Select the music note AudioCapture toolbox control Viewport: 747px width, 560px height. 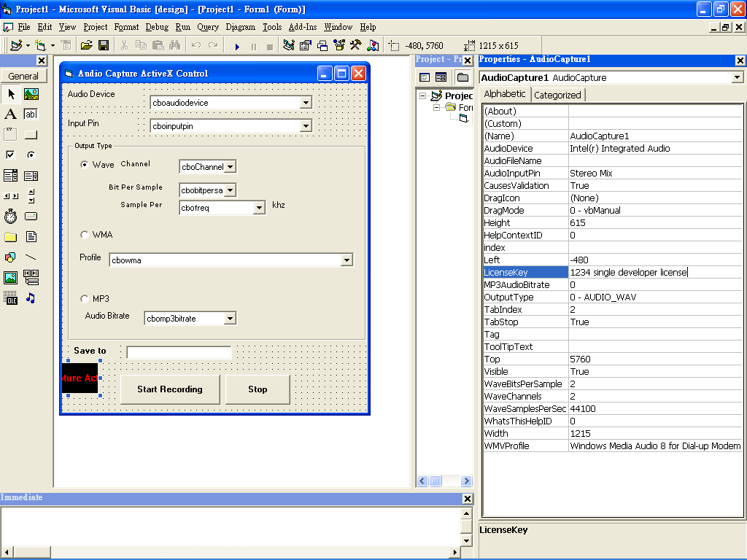pos(31,298)
